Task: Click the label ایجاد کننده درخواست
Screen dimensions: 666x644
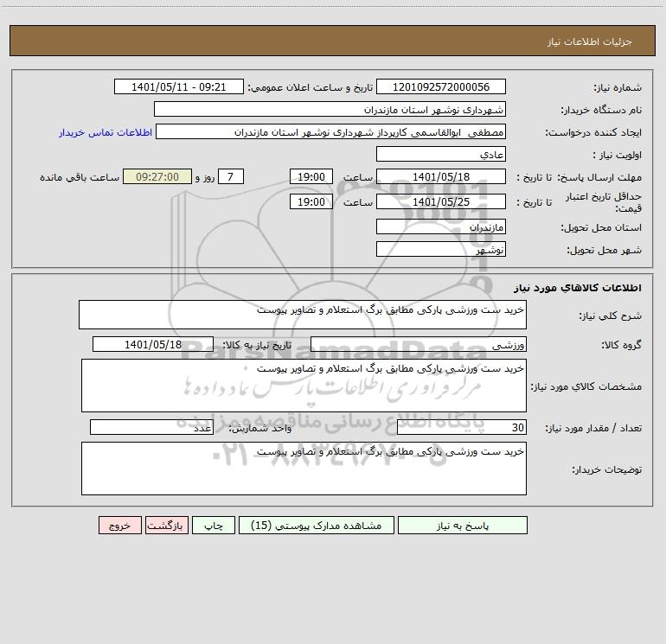Action: pyautogui.click(x=594, y=133)
